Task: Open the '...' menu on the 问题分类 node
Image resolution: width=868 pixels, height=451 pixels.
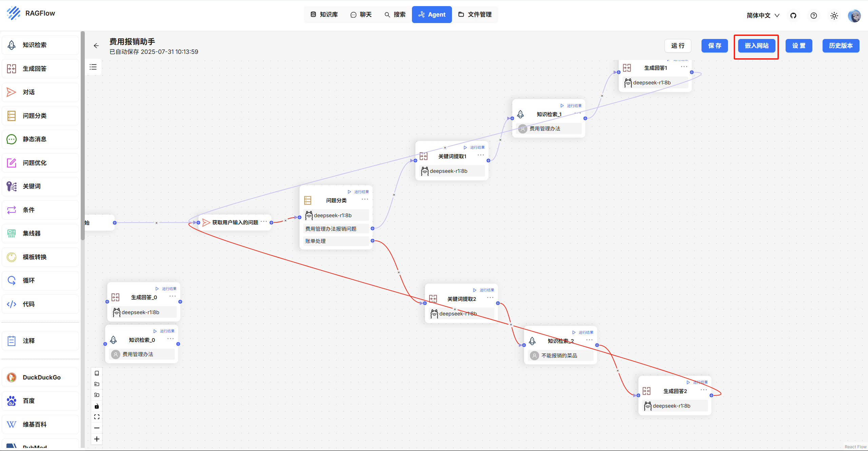Action: pos(364,199)
